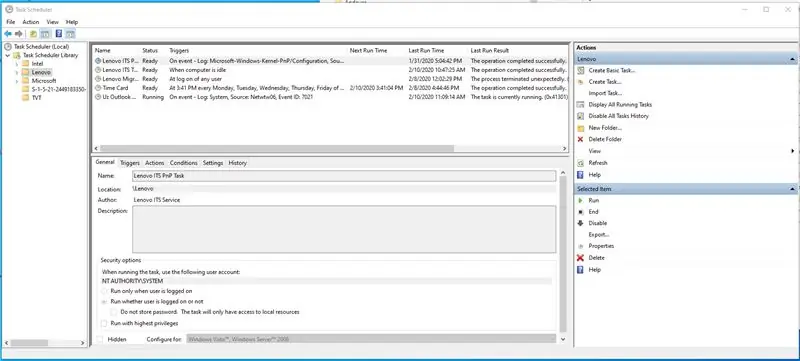
Task: Click the red Delete X icon
Action: pyautogui.click(x=580, y=257)
